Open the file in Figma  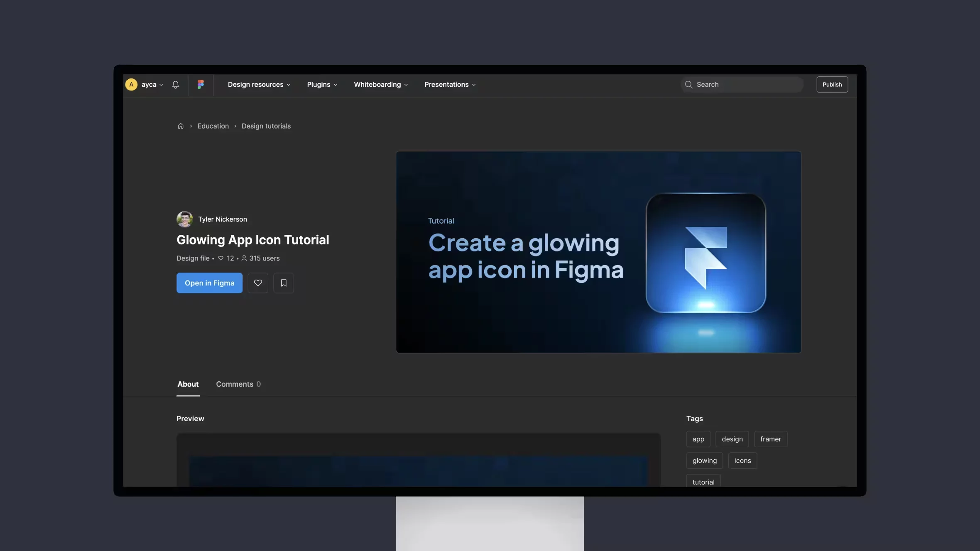(x=209, y=283)
